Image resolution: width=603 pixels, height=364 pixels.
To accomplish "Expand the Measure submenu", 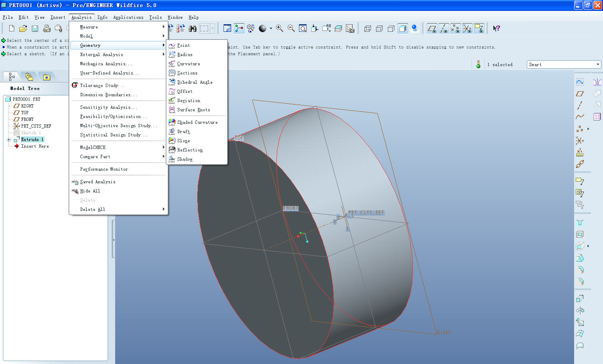I will pos(119,27).
